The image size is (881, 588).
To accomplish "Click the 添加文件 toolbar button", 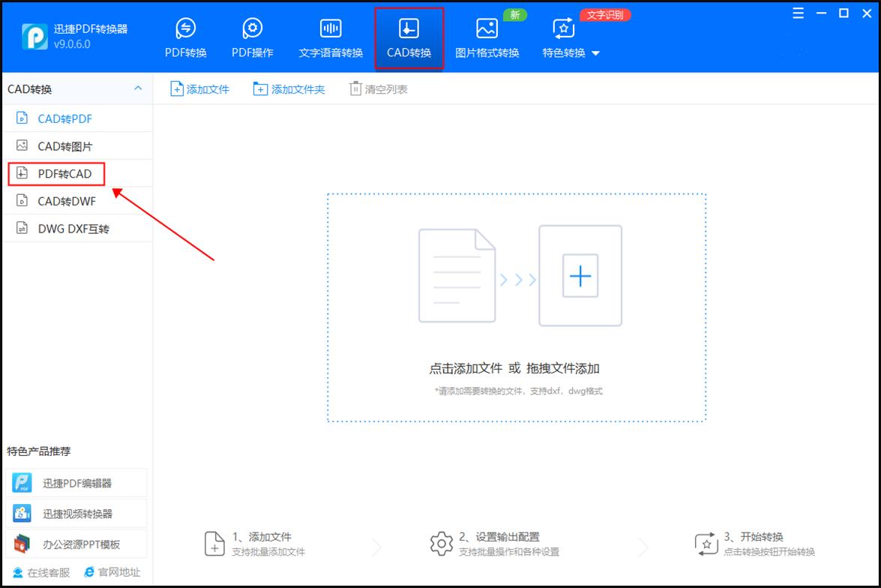I will 199,88.
